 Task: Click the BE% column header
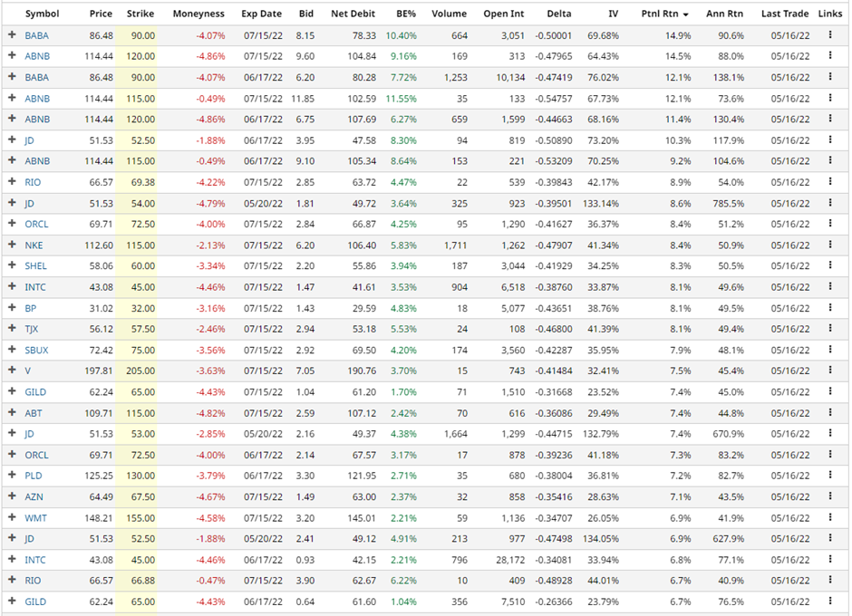[x=406, y=14]
